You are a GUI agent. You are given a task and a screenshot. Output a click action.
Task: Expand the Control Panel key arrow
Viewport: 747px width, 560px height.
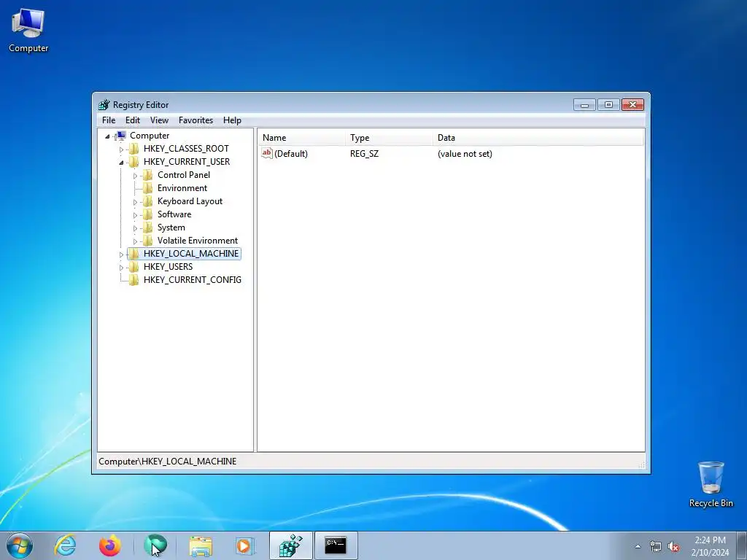[135, 175]
